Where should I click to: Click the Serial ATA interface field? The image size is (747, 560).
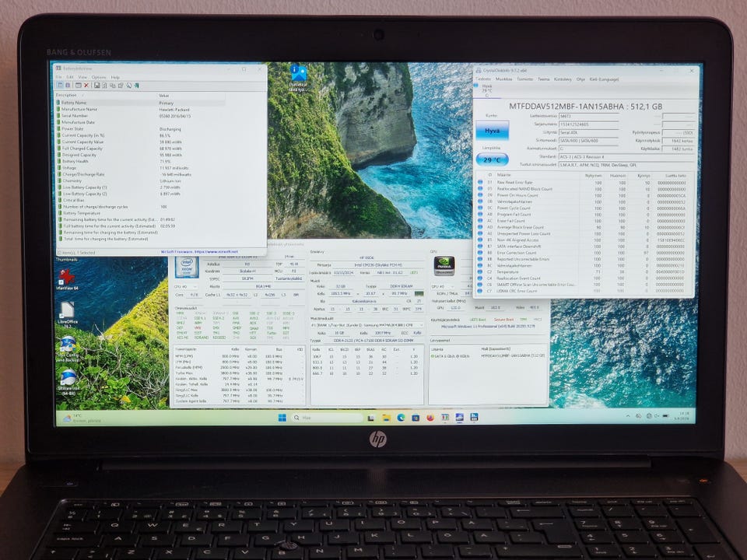click(588, 132)
